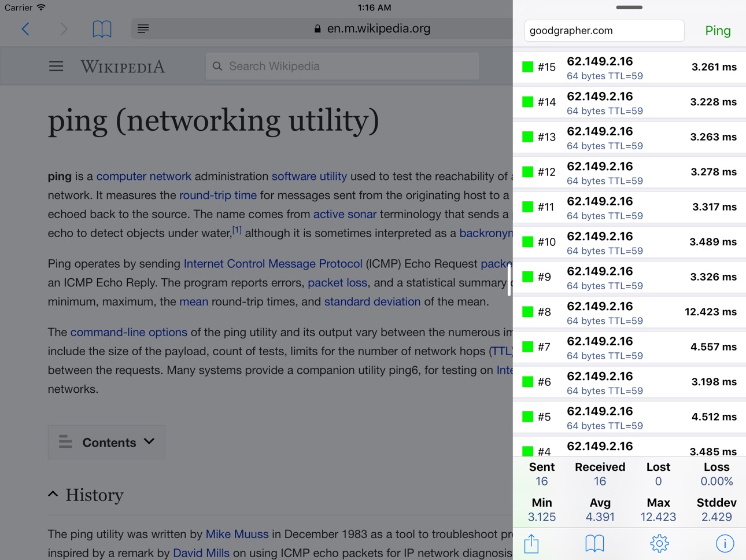Open the standard deviation link

click(x=372, y=302)
